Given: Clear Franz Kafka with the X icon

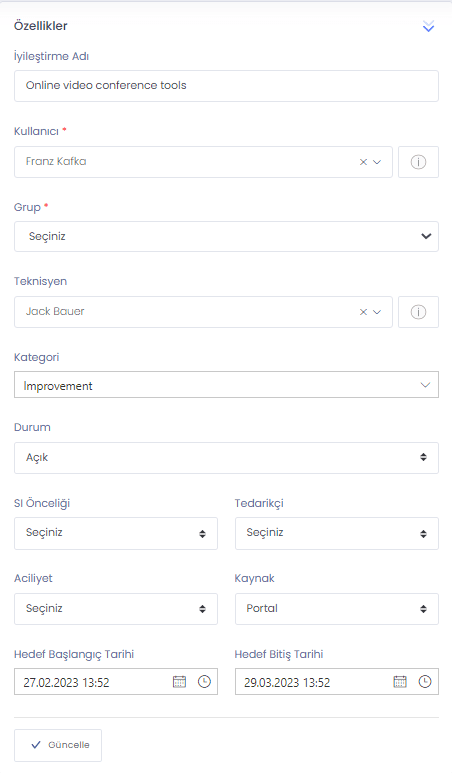Looking at the screenshot, I should coord(363,162).
